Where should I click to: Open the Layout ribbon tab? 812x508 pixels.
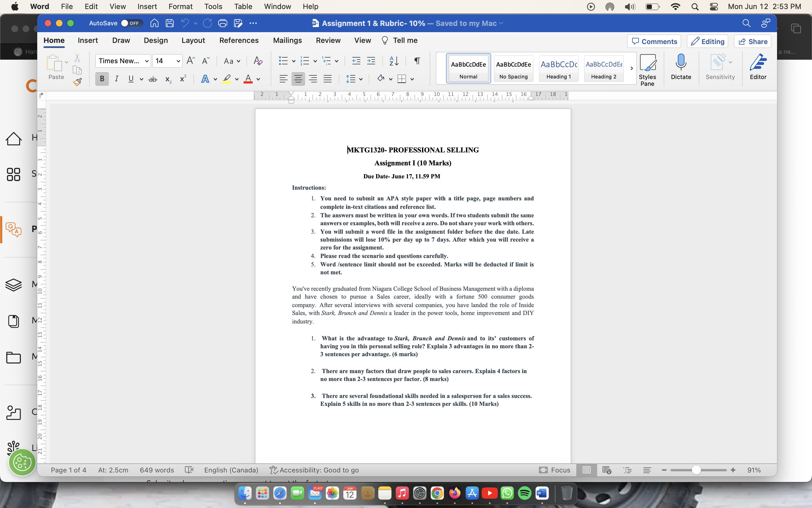point(193,40)
